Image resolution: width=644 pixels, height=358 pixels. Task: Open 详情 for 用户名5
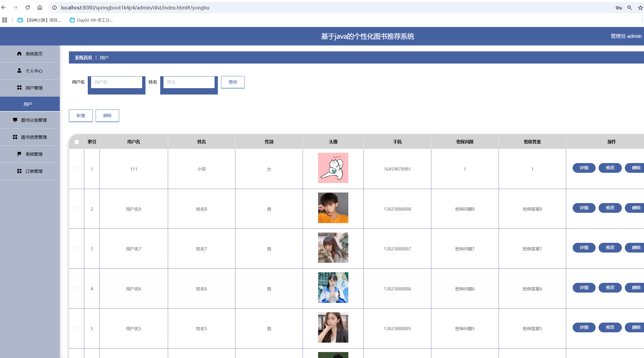tap(584, 327)
